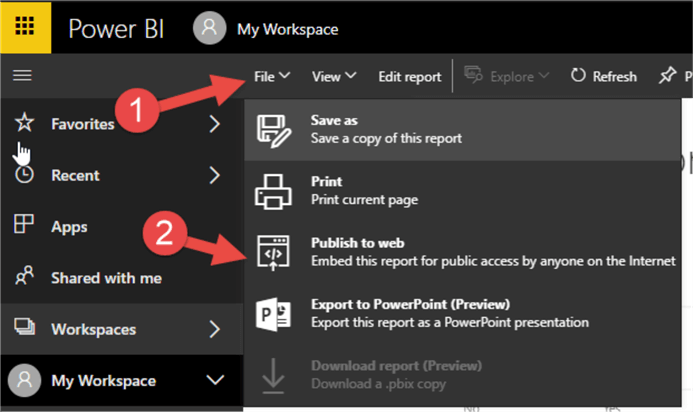This screenshot has width=693, height=412.
Task: Click the Publish to web icon
Action: tap(273, 252)
